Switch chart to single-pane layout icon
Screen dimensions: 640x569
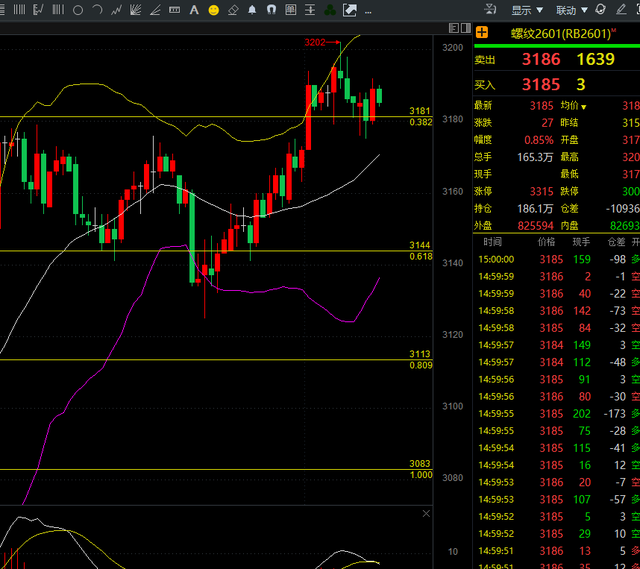(x=453, y=28)
